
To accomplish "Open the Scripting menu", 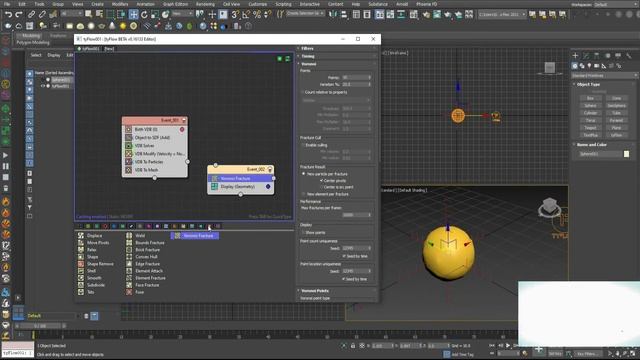I will pyautogui.click(x=283, y=4).
